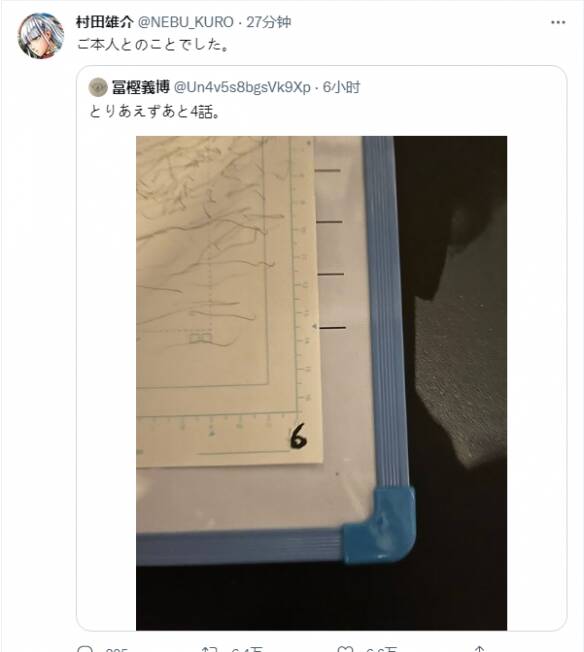Open 村田雄介's profile avatar
The width and height of the screenshot is (584, 652).
coord(40,35)
